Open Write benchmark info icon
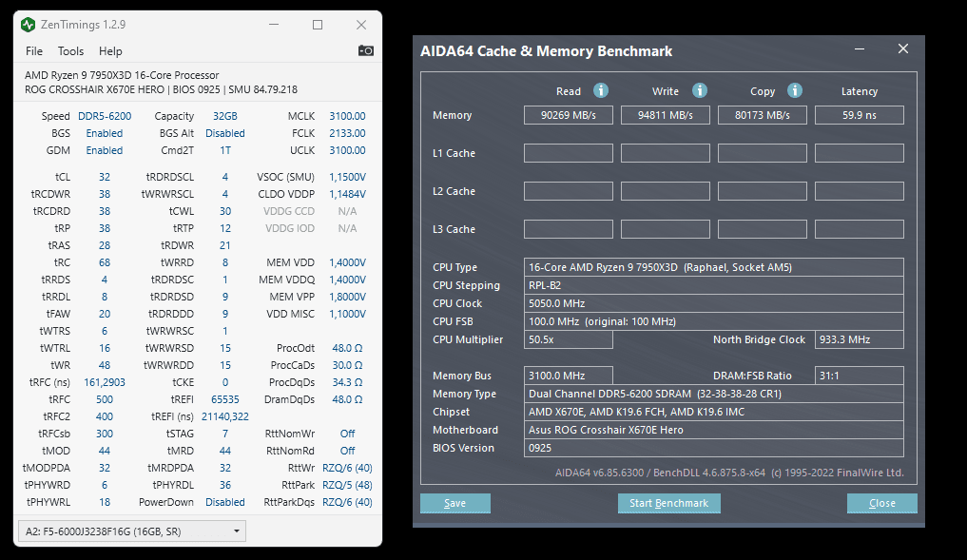This screenshot has height=560, width=967. point(700,90)
